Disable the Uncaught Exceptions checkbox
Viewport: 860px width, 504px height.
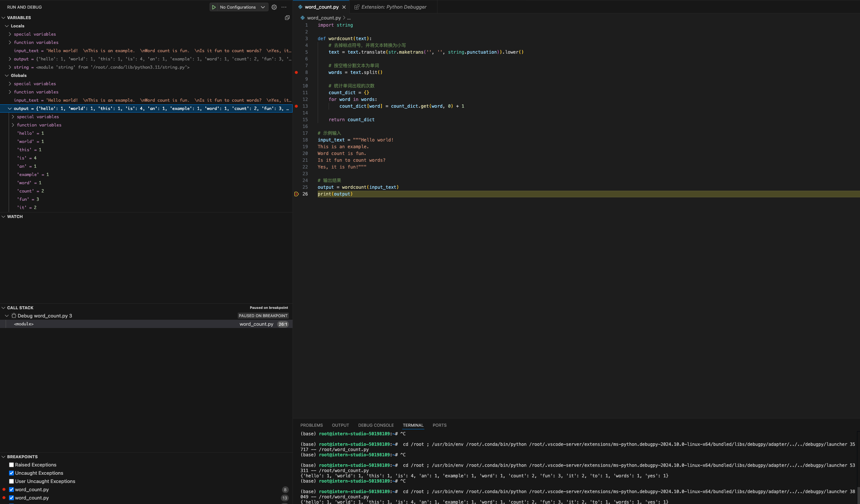pyautogui.click(x=12, y=473)
